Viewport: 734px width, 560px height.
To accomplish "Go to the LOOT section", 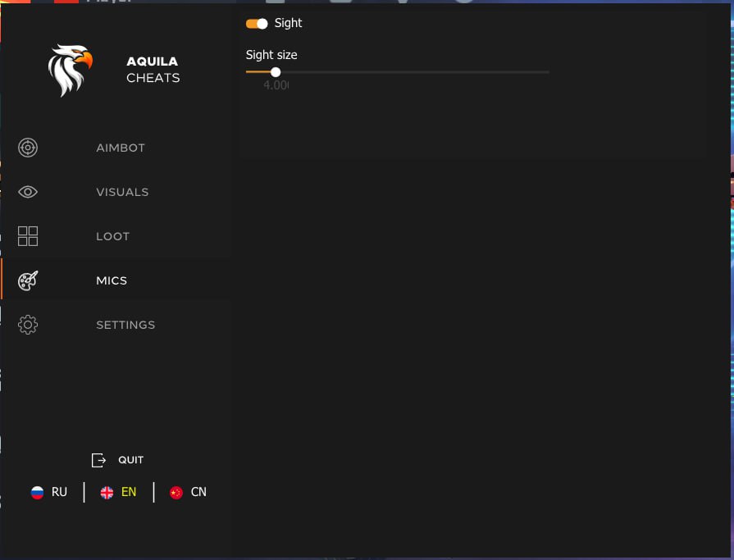I will [x=112, y=236].
